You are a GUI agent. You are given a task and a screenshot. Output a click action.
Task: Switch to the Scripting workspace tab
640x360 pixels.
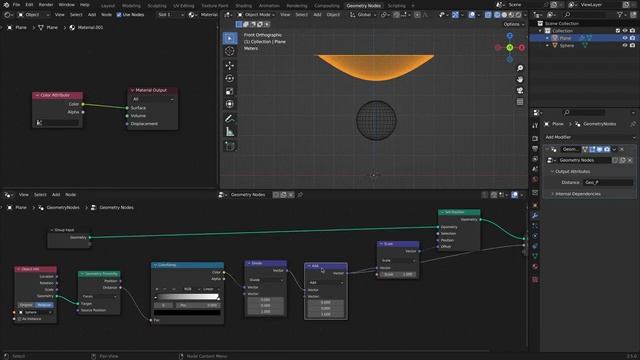396,6
